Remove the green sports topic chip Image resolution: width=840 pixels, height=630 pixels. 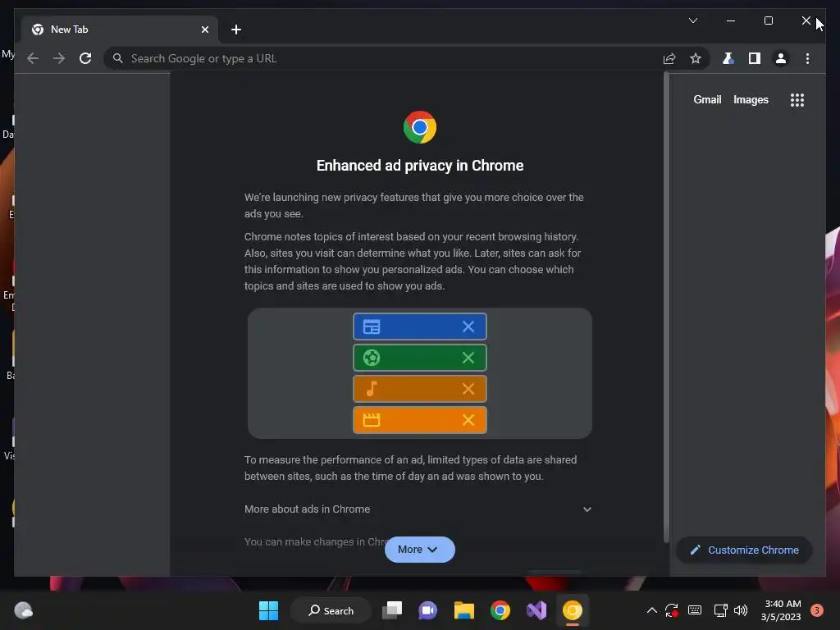tap(468, 358)
